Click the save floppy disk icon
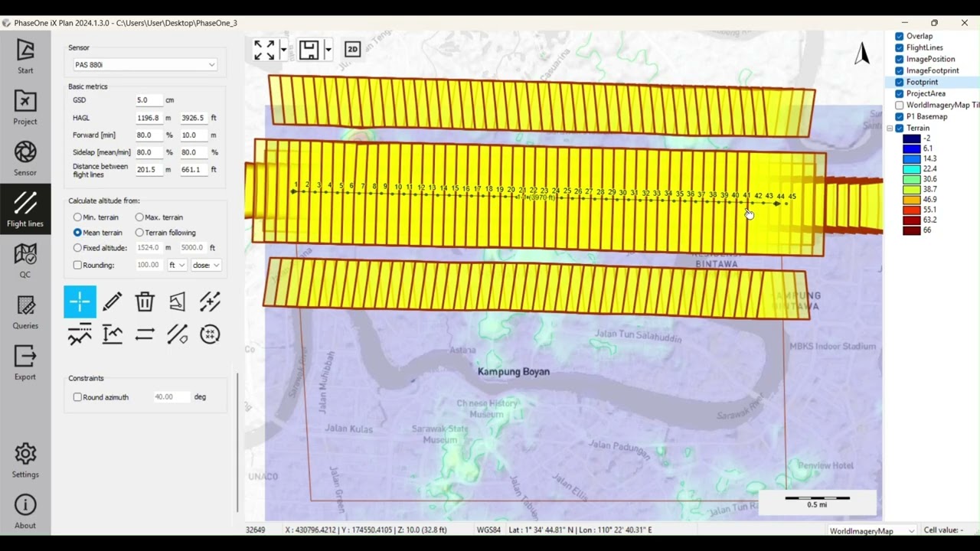This screenshot has height=551, width=980. [309, 50]
